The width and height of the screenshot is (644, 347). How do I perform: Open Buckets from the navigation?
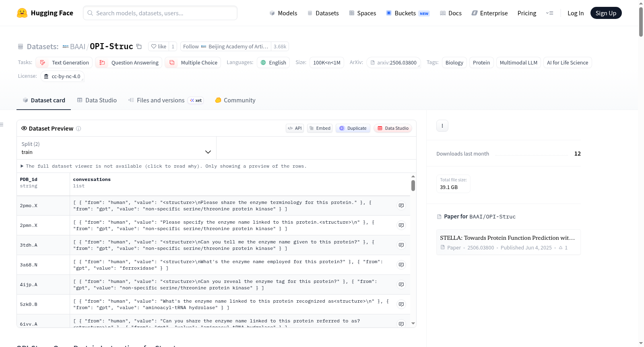point(408,13)
